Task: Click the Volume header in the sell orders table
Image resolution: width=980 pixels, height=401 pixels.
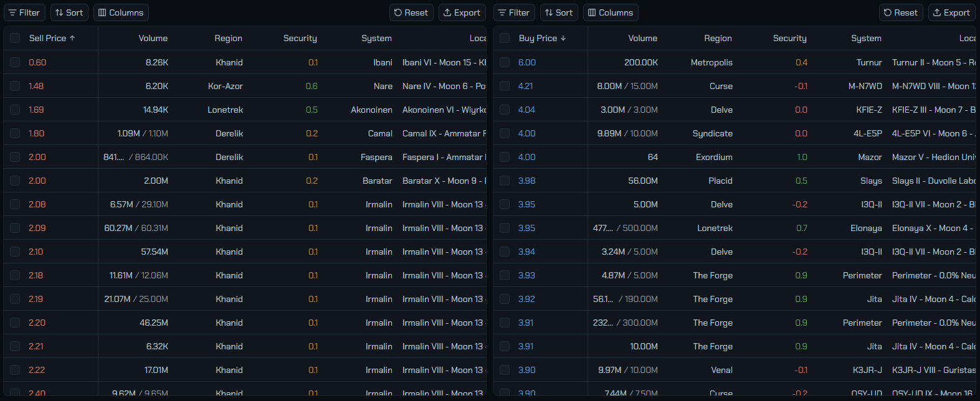Action: [153, 38]
